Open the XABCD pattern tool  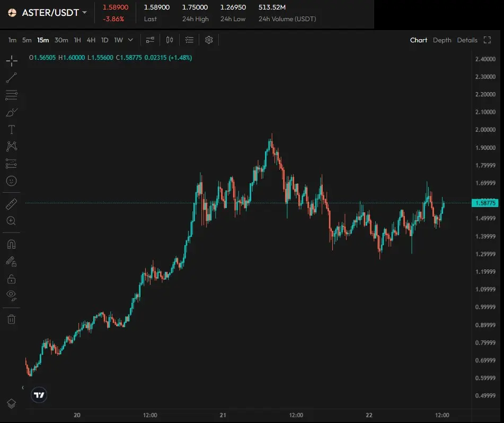[12, 146]
